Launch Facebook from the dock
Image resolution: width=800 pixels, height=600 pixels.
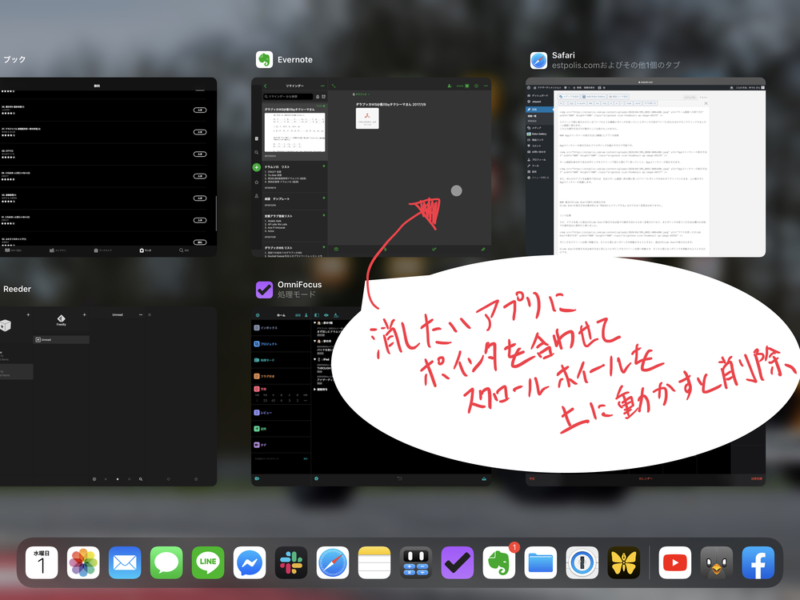click(758, 563)
